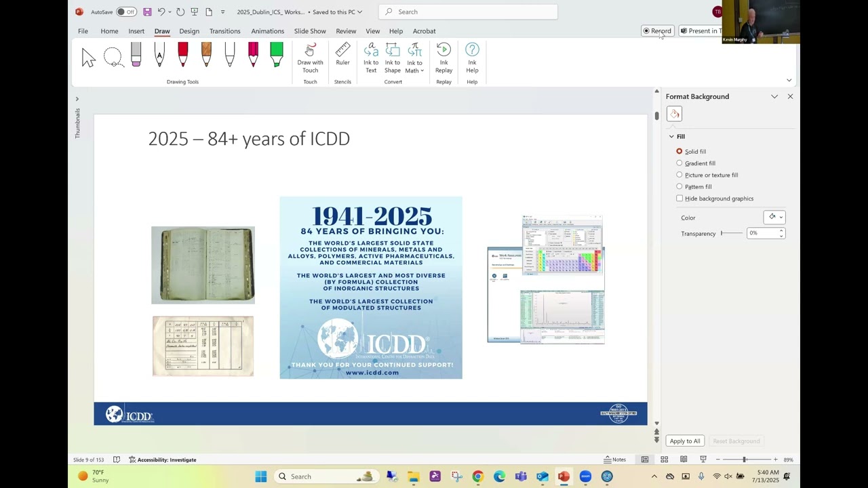Switch to the Home tab
Viewport: 868px width, 488px height.
click(x=109, y=31)
